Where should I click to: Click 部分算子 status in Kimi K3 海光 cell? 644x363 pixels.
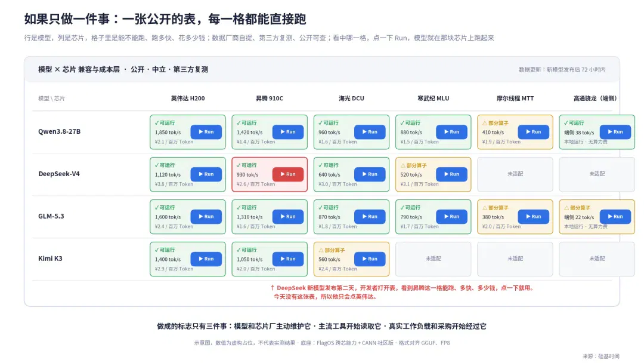point(332,250)
